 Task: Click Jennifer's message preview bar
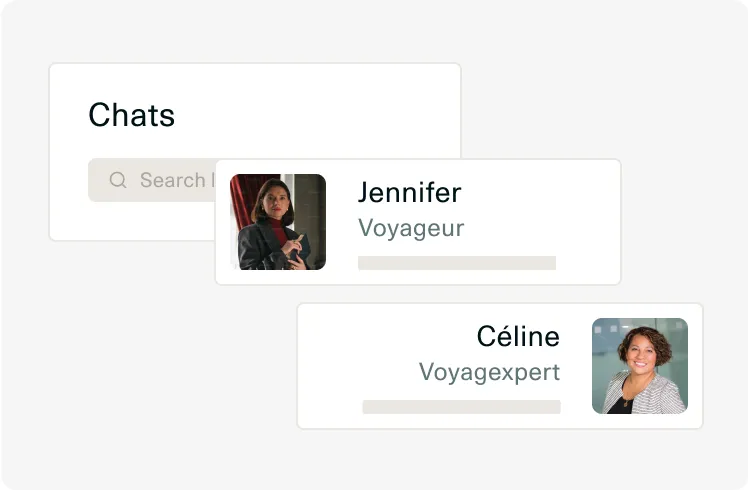(456, 263)
